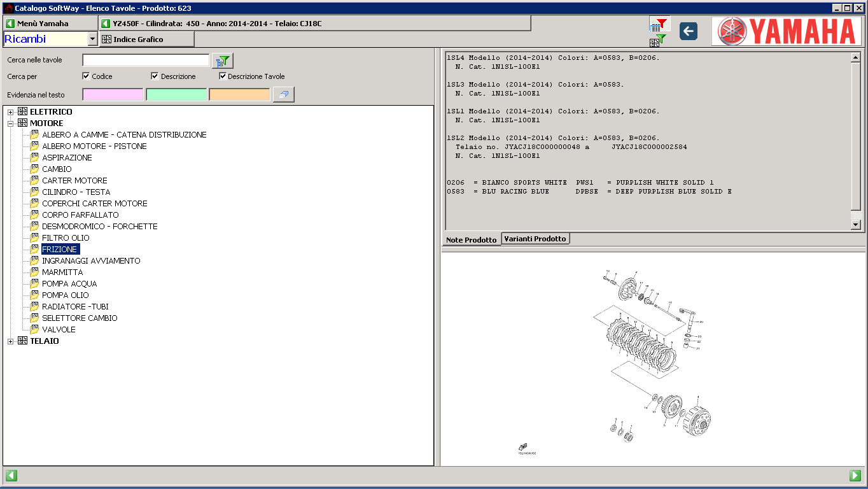Click the notes panel scroll up arrow

(x=855, y=57)
